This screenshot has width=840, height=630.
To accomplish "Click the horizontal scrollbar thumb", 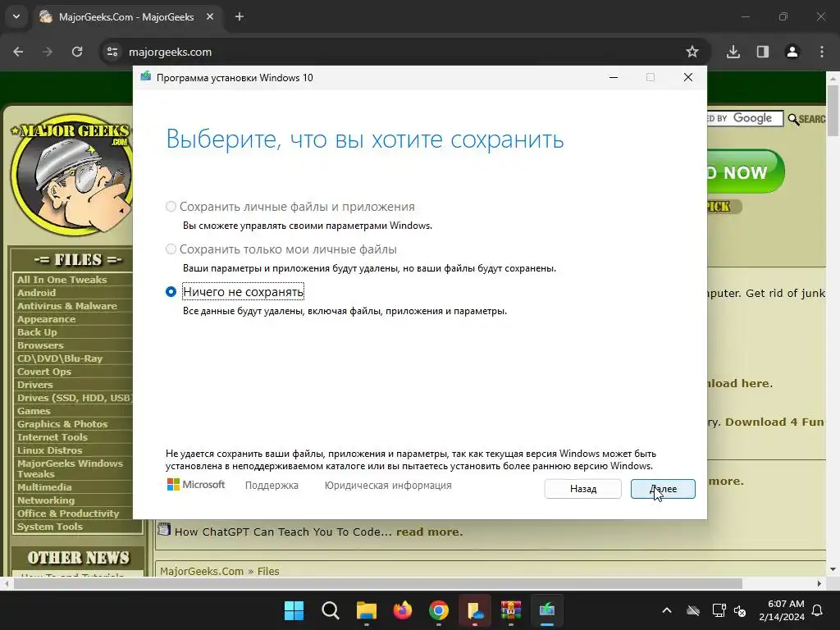I will pos(377,583).
